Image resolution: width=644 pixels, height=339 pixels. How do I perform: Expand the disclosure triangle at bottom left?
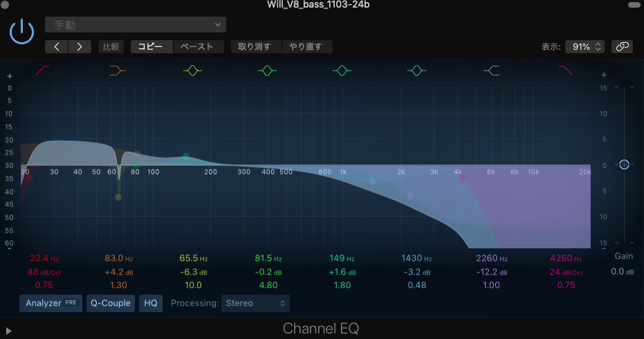click(8, 331)
